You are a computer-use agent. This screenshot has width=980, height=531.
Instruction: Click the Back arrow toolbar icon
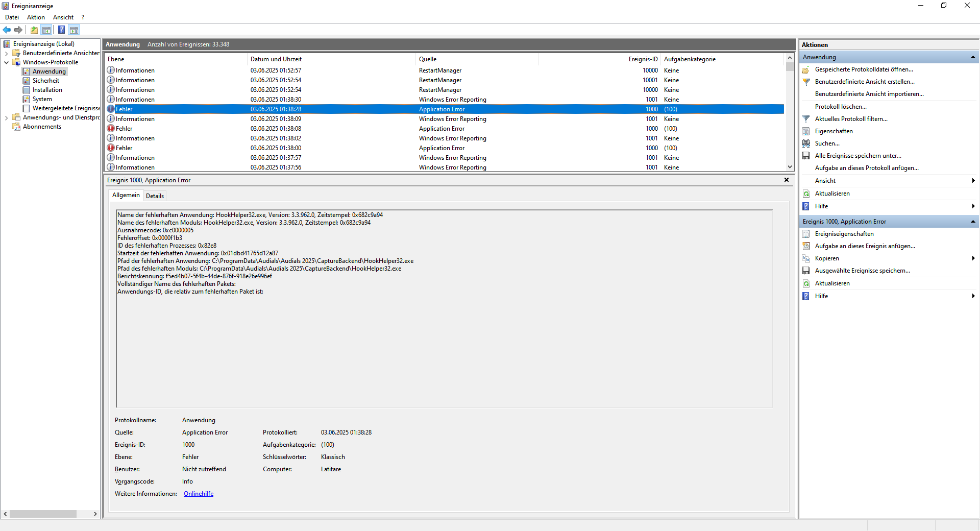pos(7,30)
